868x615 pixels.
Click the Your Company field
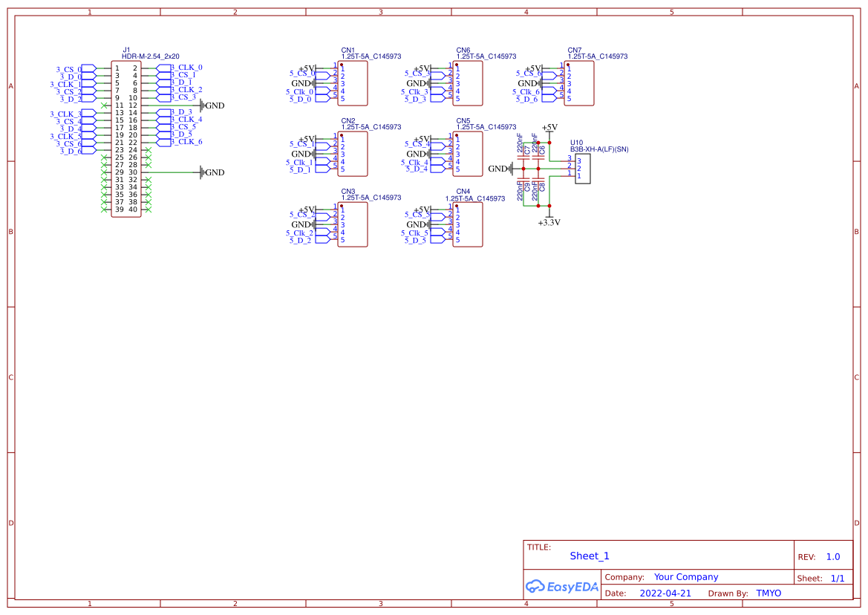coord(685,576)
